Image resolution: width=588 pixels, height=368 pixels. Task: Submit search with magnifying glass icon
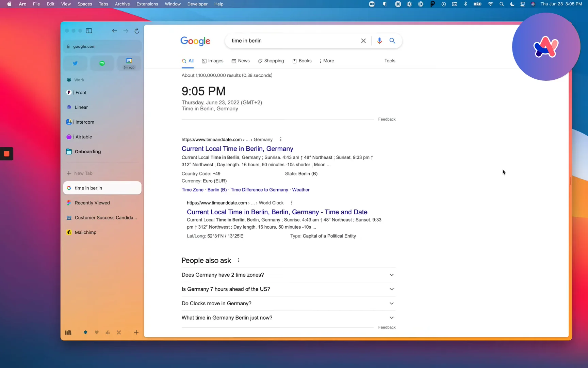[x=392, y=41]
